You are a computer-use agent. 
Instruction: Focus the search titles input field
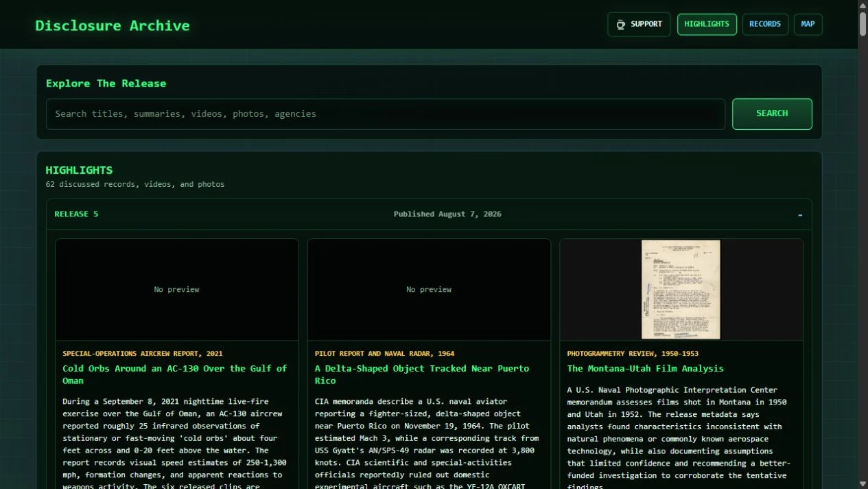pos(386,114)
